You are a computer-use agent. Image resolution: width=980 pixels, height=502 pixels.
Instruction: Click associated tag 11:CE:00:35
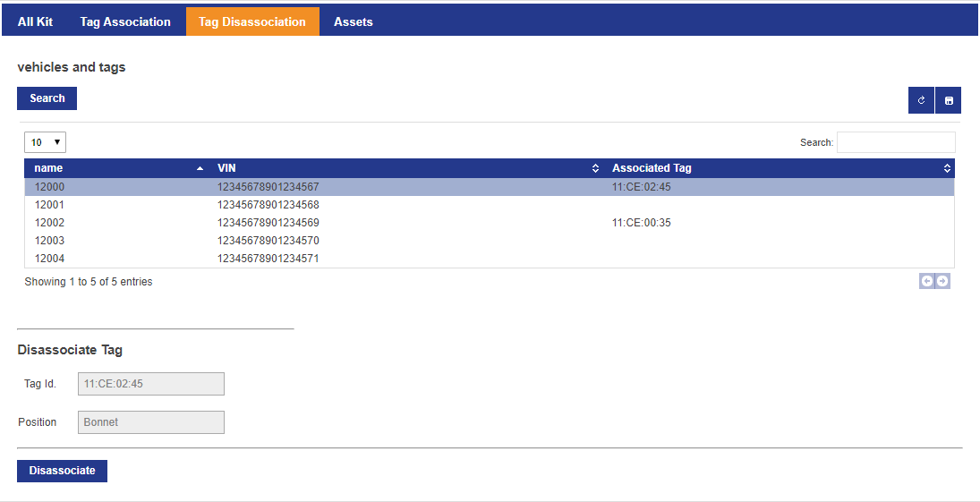(x=641, y=223)
